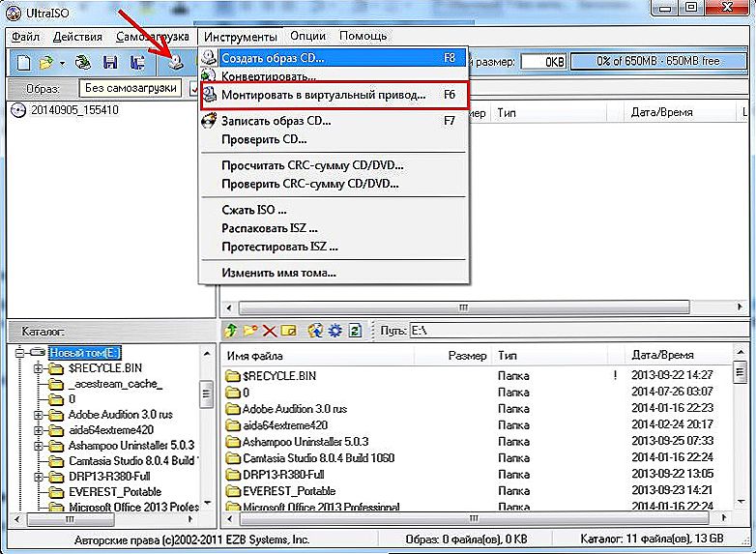Open dropdown arrow next to Open icon
The image size is (756, 554).
click(x=62, y=64)
